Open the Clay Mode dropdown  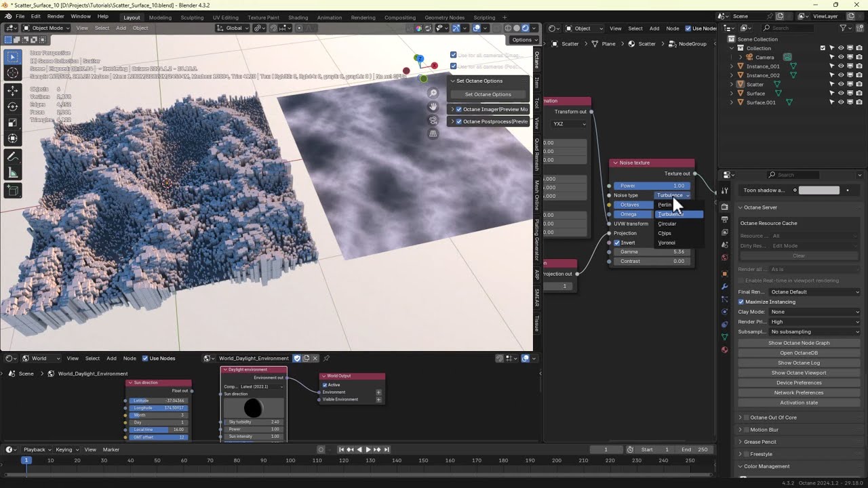tap(814, 312)
